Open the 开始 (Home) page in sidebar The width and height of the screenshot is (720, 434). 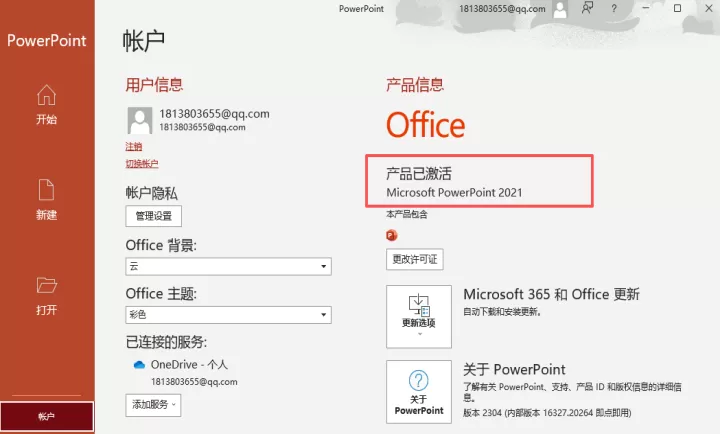click(46, 105)
